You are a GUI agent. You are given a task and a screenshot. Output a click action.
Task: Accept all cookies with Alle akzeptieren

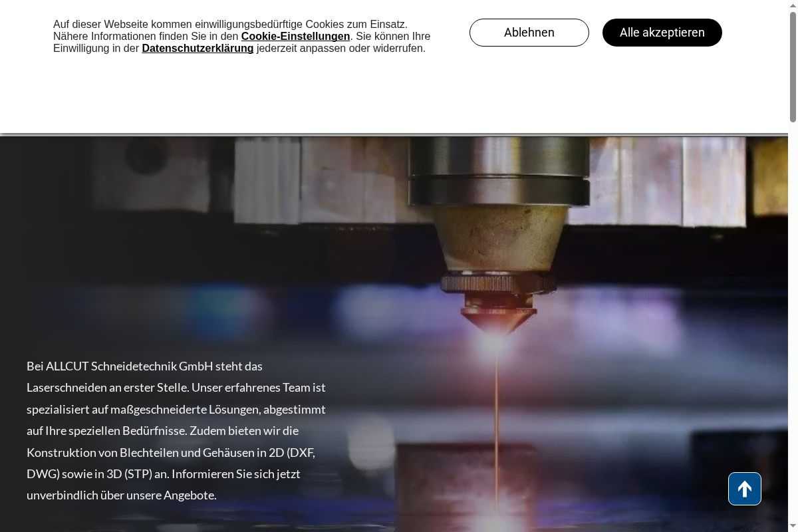pos(662,33)
